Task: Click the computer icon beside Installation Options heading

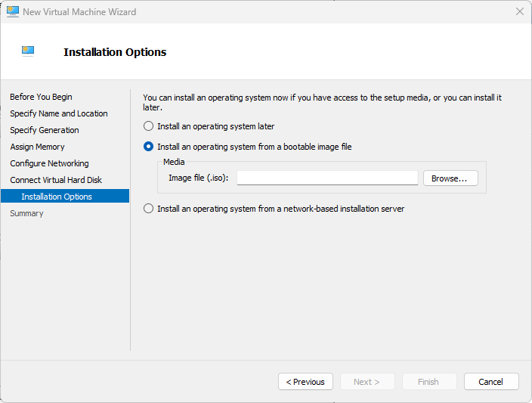Action: point(28,51)
